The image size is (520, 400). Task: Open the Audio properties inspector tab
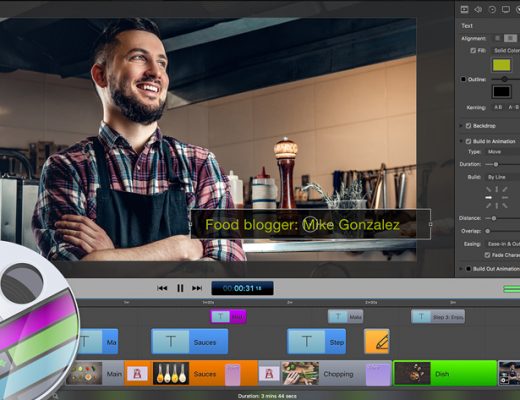pos(478,9)
